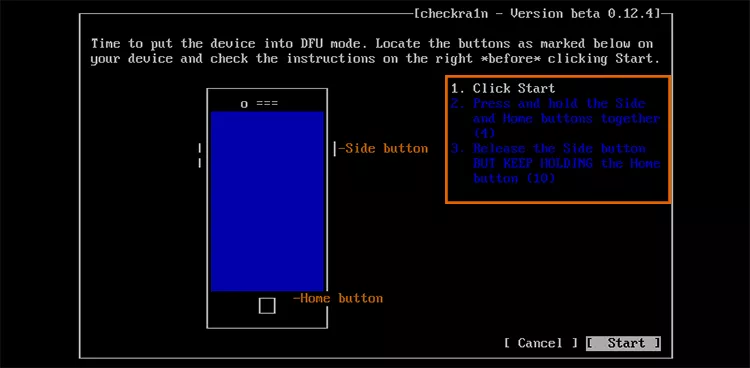Click the DFU mode instruction text header
The height and width of the screenshot is (368, 750).
[x=372, y=51]
